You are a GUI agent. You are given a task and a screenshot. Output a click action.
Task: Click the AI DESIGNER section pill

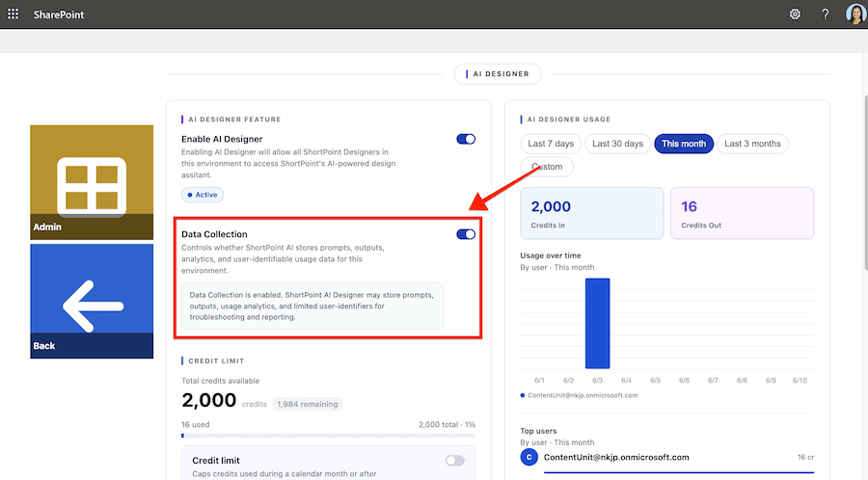pyautogui.click(x=498, y=73)
